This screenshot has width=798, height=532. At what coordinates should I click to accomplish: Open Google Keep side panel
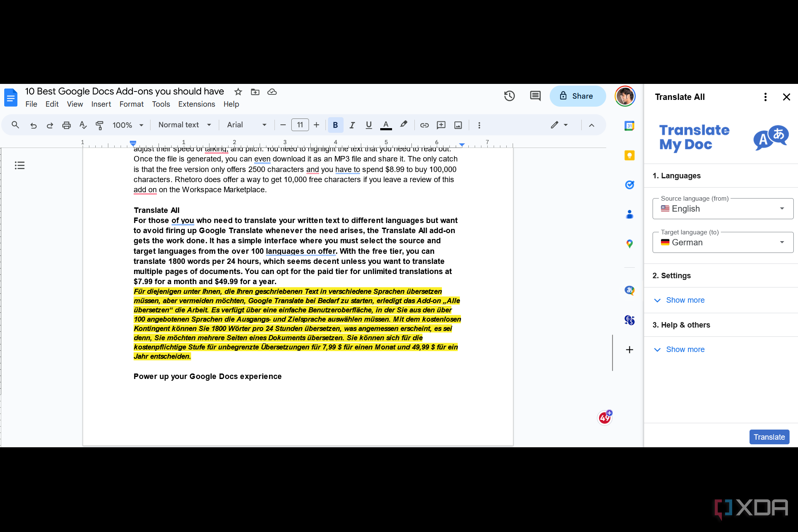point(629,155)
